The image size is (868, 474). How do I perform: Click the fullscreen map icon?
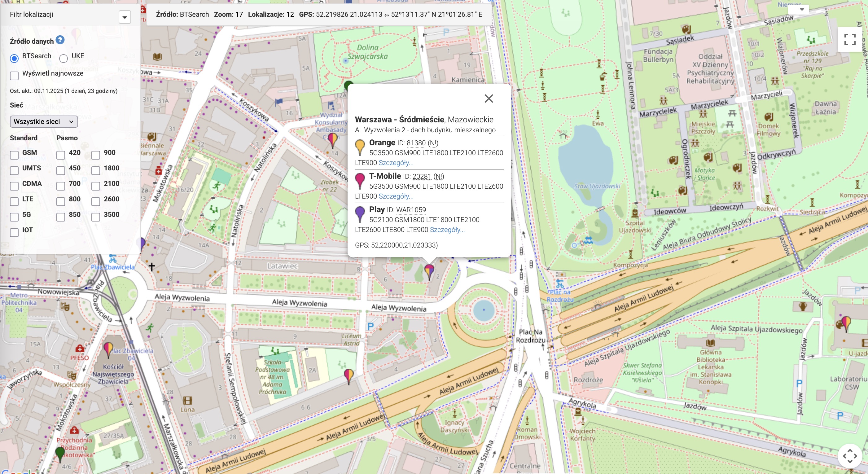coord(849,39)
